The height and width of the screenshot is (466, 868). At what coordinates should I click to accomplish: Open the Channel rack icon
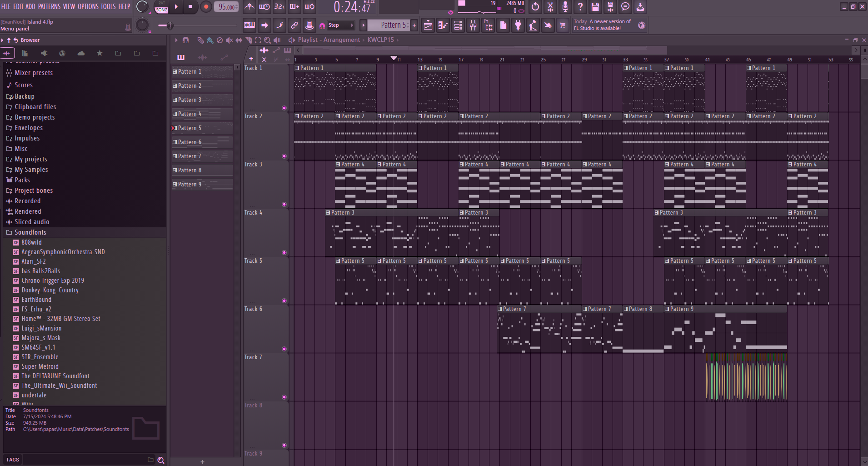(x=458, y=25)
